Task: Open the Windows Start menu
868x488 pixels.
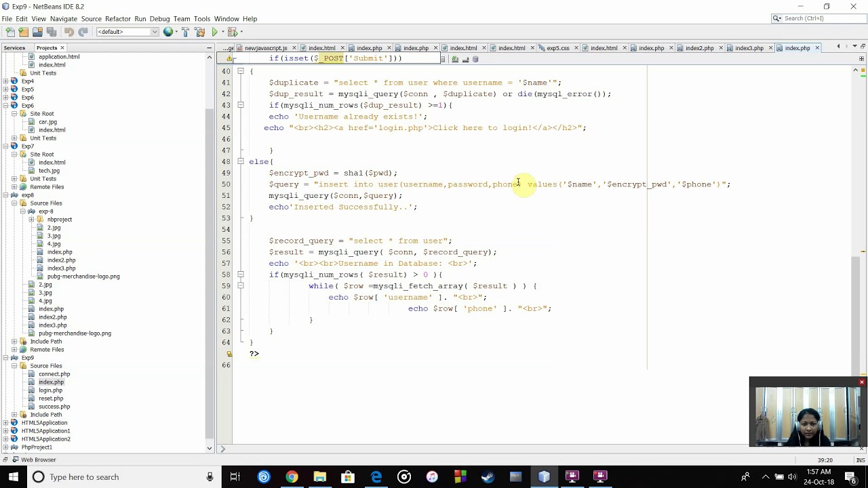Action: (x=14, y=476)
